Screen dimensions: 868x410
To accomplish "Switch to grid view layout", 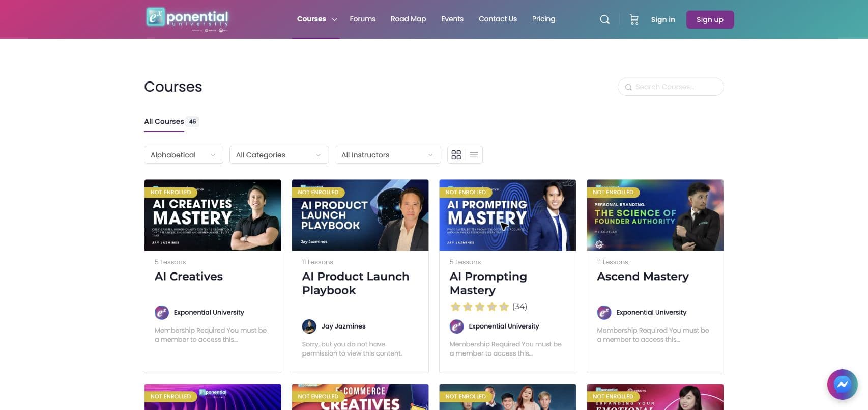I will point(456,155).
